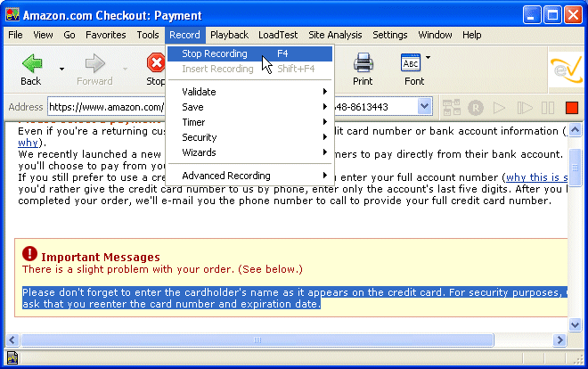Expand the Wizards submenu
The height and width of the screenshot is (369, 588).
(x=249, y=152)
